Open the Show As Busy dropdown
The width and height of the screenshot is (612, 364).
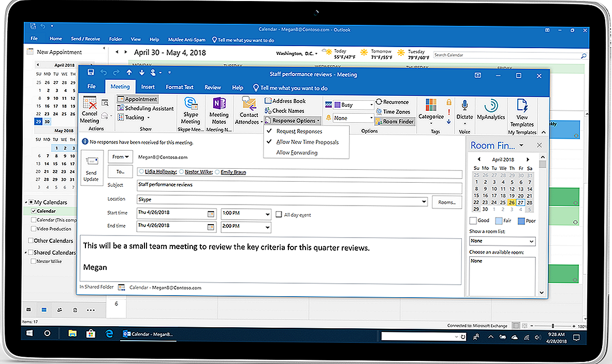(371, 105)
